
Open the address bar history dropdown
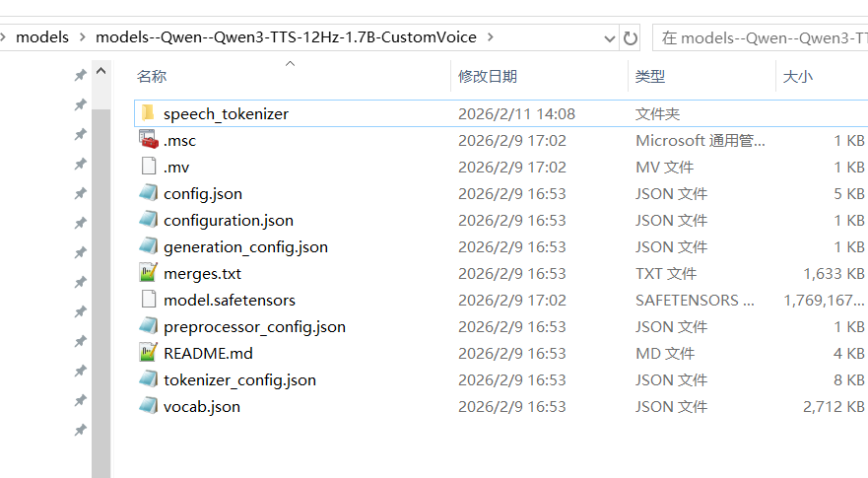pos(609,37)
